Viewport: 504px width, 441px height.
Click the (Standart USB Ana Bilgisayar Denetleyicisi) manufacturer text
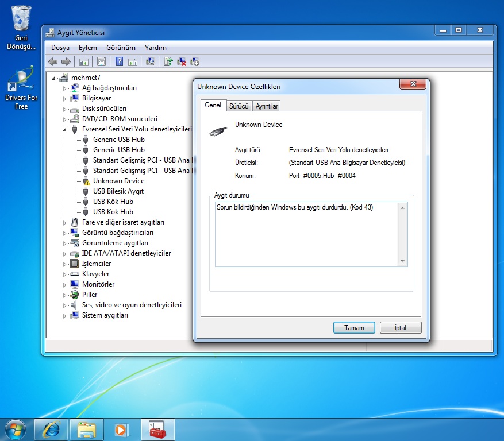(347, 163)
